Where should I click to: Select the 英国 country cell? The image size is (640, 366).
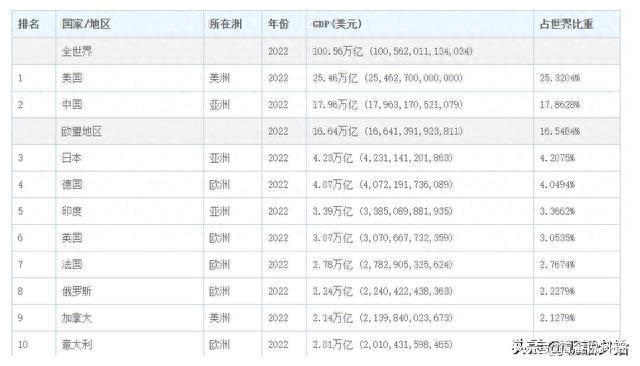click(72, 238)
